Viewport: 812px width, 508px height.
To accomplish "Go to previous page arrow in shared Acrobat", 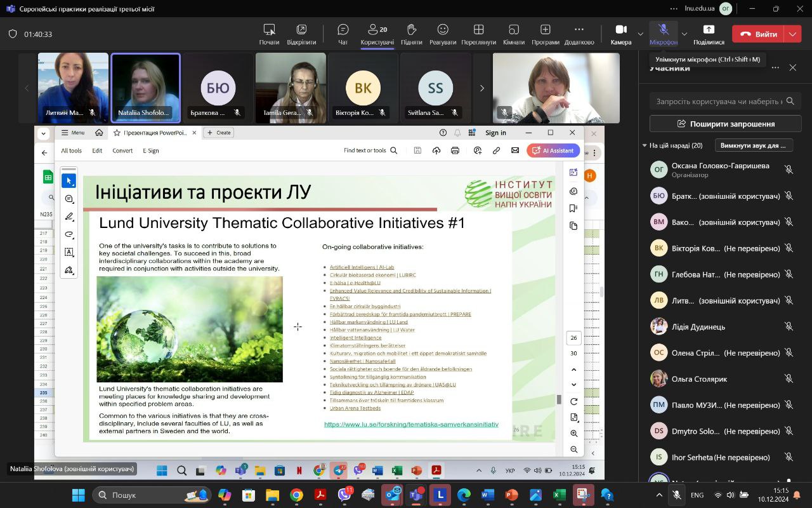I will click(573, 369).
